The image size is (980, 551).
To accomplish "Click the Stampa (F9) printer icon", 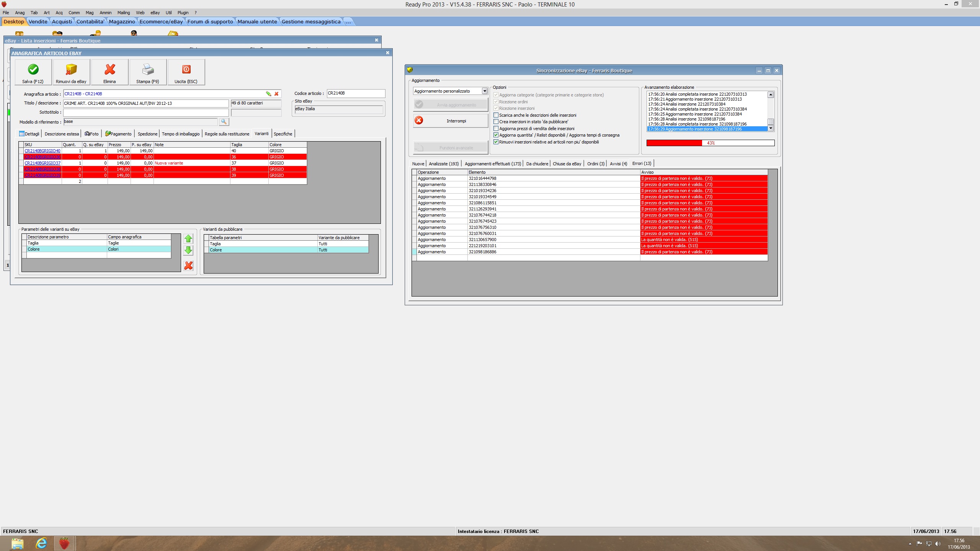I will [x=148, y=69].
